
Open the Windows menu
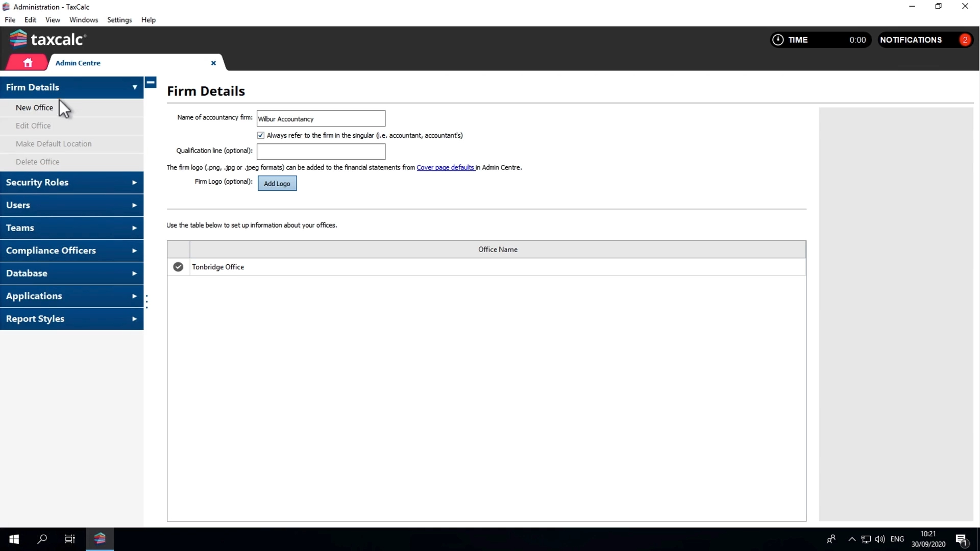point(84,20)
